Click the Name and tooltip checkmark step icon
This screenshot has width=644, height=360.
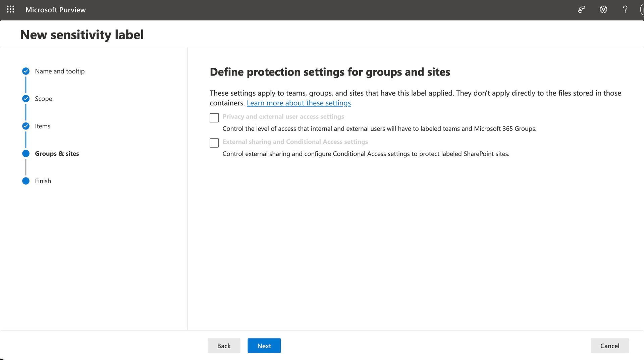[26, 71]
